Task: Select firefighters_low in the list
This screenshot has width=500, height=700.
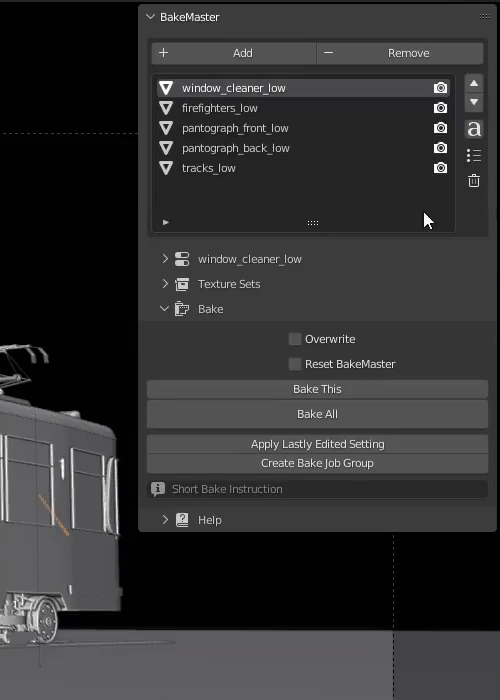Action: [303, 108]
